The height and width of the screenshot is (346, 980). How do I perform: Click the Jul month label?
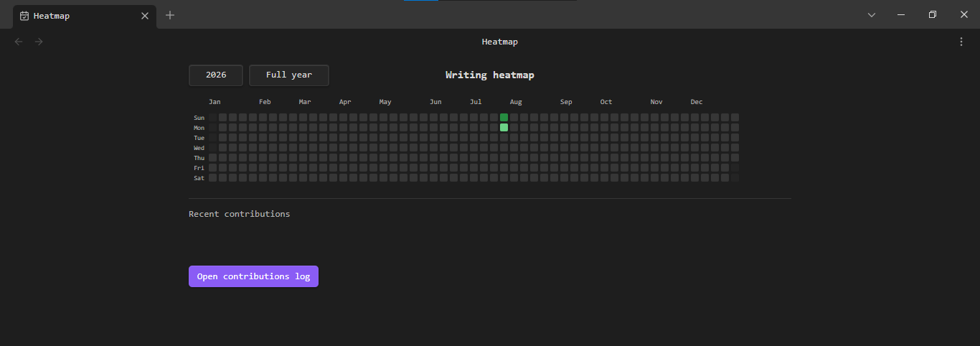point(476,102)
